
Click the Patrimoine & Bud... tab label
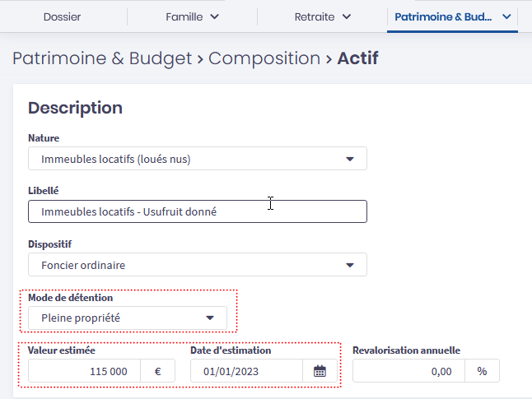coord(443,16)
